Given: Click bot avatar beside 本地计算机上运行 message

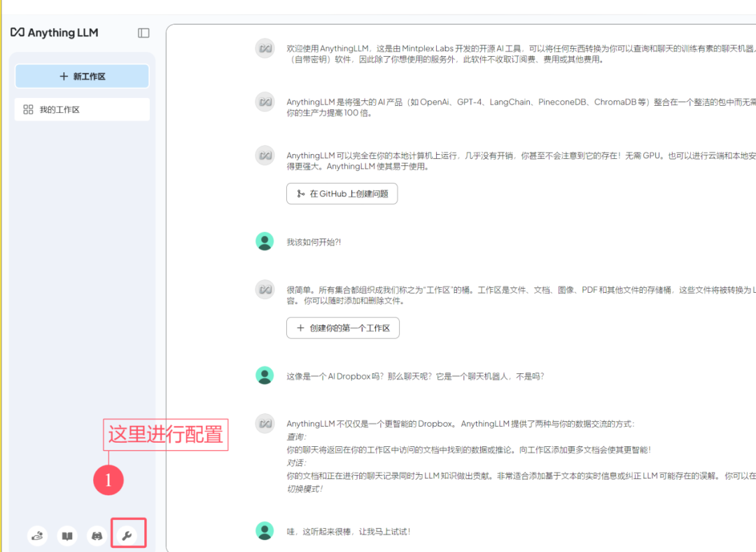Looking at the screenshot, I should (265, 156).
